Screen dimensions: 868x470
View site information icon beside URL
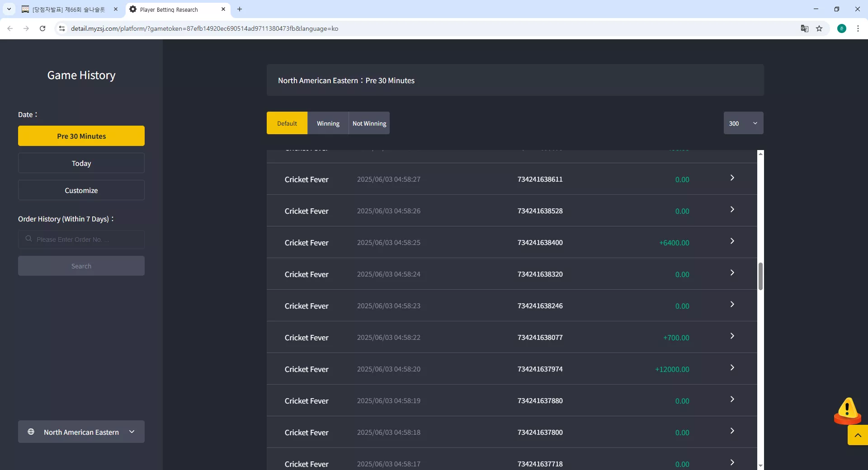(62, 28)
